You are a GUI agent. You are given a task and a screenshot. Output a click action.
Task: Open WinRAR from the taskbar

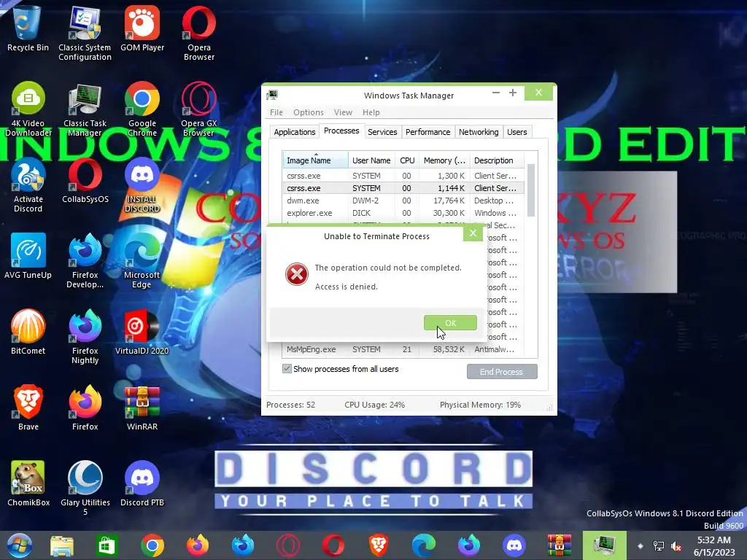(x=560, y=545)
